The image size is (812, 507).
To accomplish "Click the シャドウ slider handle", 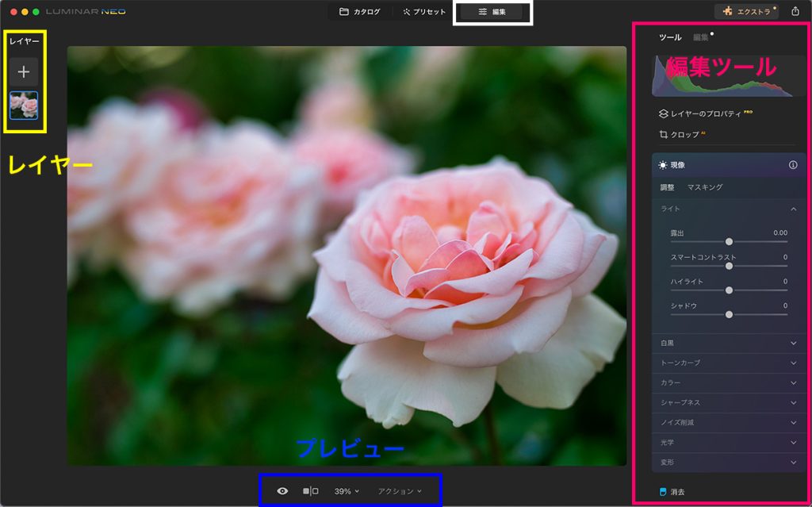I will [x=729, y=315].
